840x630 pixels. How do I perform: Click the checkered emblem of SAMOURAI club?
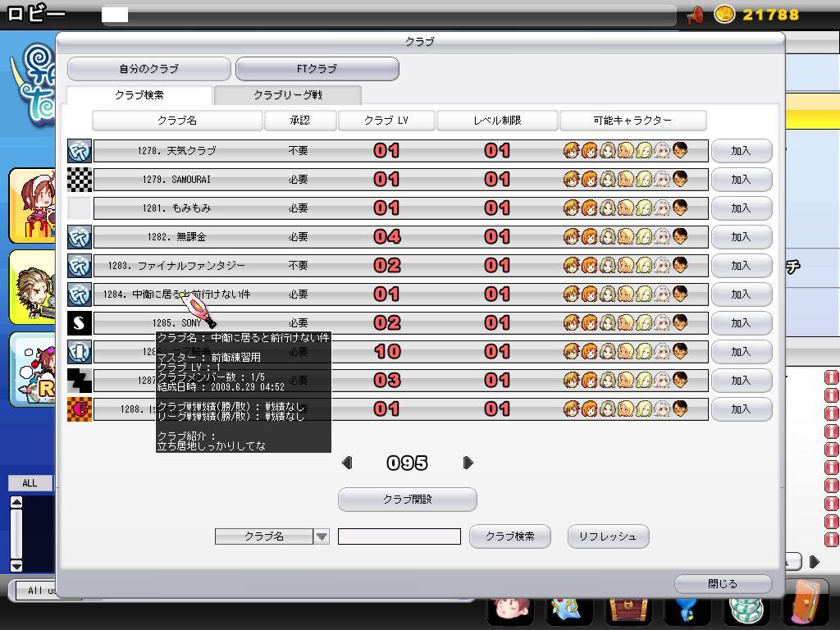tap(80, 180)
